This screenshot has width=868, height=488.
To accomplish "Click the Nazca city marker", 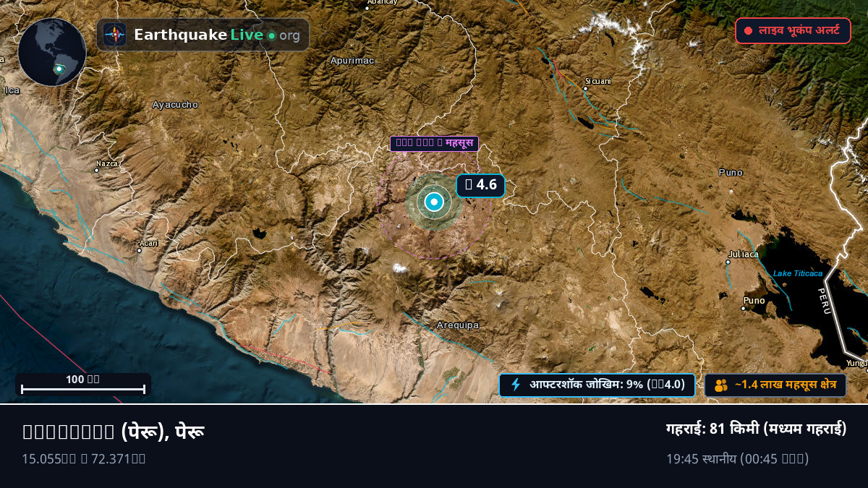I will coord(97,171).
